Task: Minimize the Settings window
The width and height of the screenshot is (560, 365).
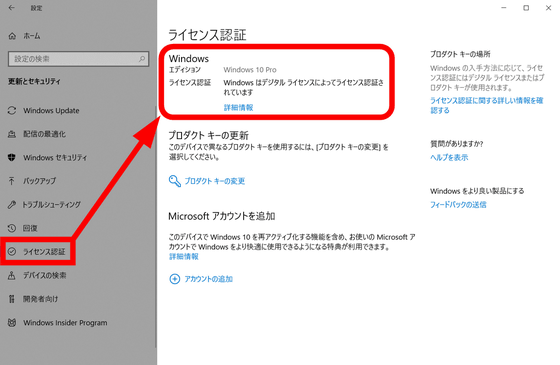Action: point(504,8)
